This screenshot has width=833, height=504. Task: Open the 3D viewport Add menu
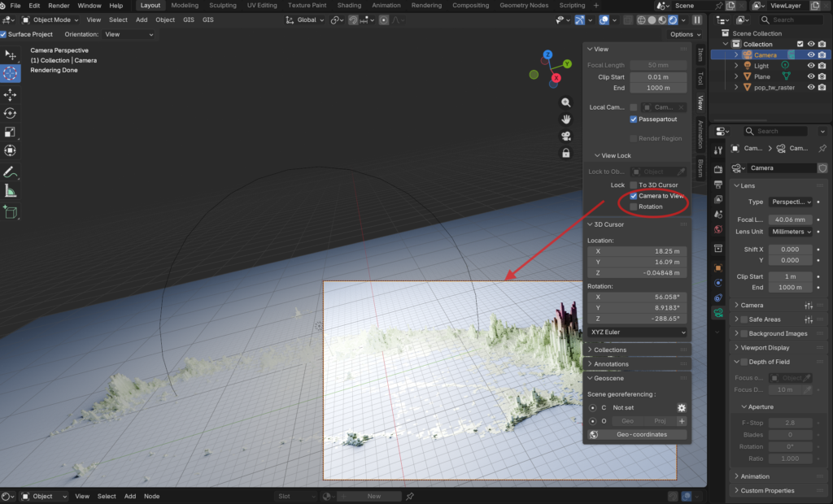pos(142,20)
